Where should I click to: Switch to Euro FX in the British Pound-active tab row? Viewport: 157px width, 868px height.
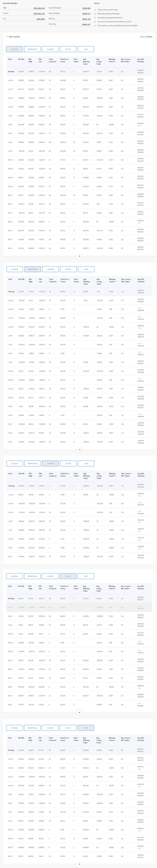click(69, 269)
